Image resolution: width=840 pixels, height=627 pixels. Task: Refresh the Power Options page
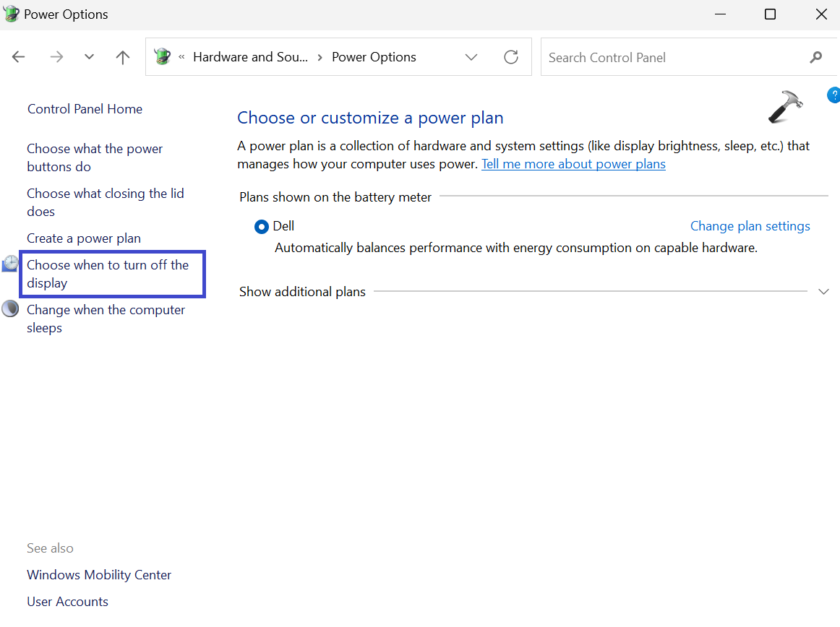click(511, 57)
